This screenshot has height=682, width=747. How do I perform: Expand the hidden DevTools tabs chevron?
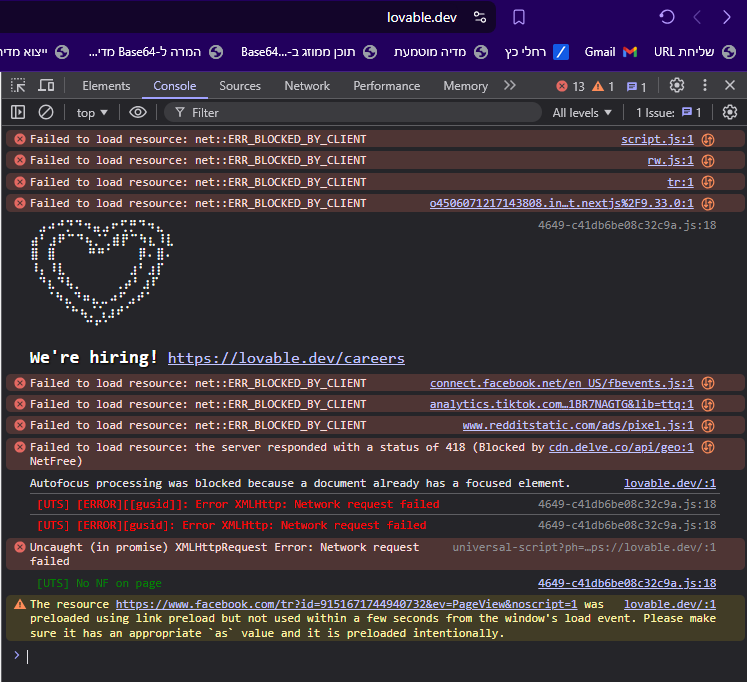coord(510,86)
